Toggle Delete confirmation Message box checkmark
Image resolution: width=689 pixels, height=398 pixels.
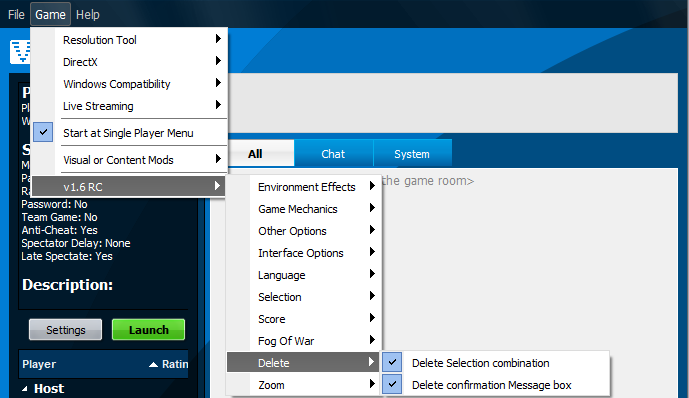pyautogui.click(x=392, y=384)
